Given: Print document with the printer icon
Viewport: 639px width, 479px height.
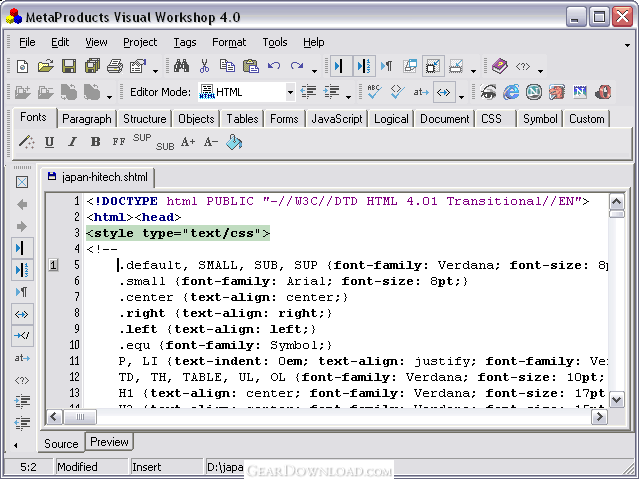Looking at the screenshot, I should click(x=115, y=66).
